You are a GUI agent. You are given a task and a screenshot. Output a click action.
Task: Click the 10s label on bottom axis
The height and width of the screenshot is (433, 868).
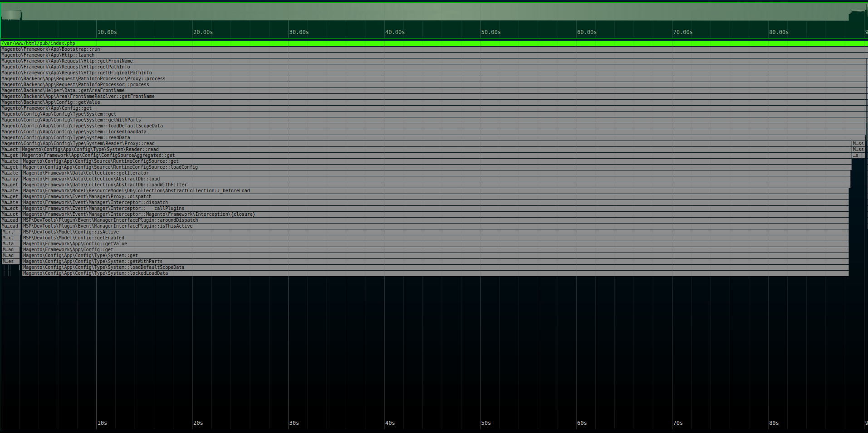pyautogui.click(x=102, y=423)
